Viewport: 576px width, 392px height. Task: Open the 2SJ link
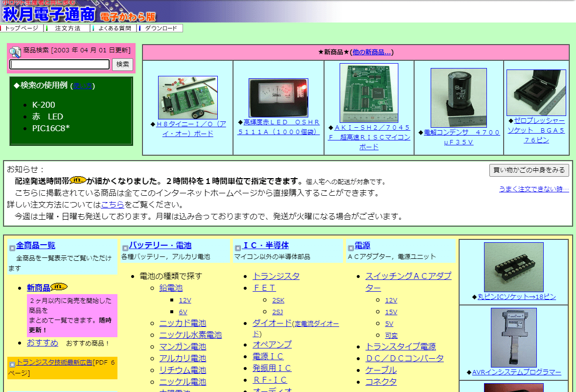pos(277,312)
